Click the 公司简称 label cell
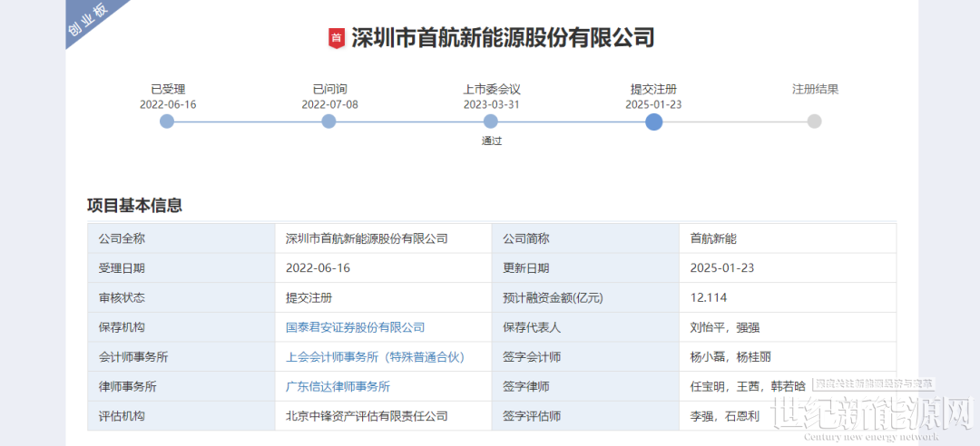Screen dimensions: 980x446 tap(585, 238)
